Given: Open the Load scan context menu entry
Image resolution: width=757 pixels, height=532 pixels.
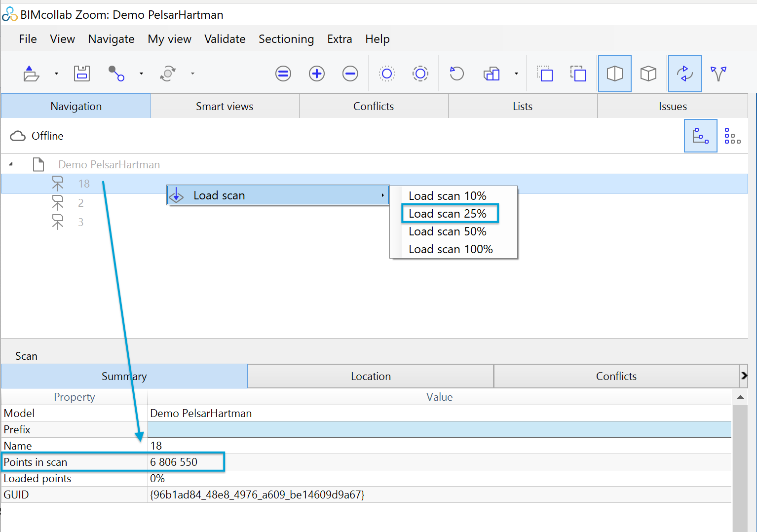Looking at the screenshot, I should pos(278,195).
